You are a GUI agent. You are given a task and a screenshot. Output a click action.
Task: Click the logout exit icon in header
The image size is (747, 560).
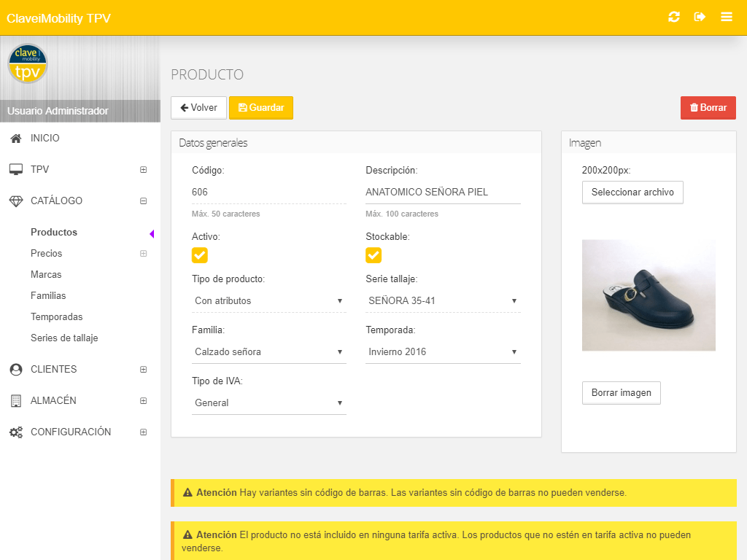(700, 17)
